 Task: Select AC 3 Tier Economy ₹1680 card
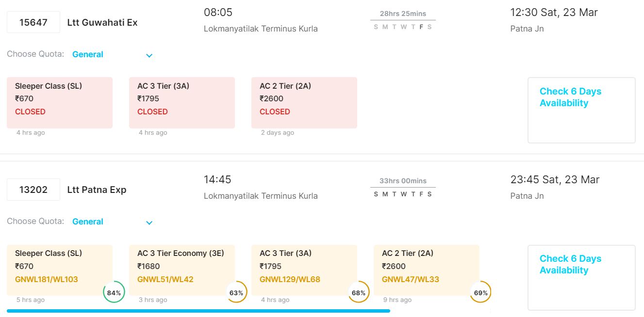(178, 269)
